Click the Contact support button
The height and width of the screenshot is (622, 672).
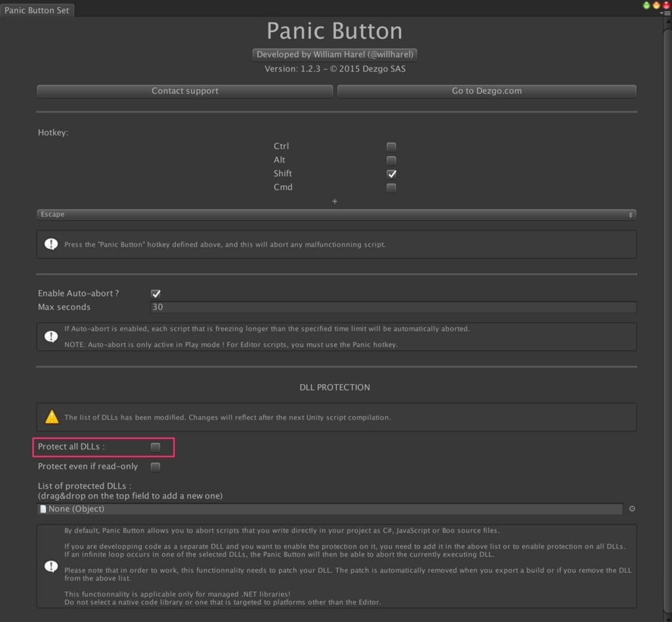click(184, 91)
